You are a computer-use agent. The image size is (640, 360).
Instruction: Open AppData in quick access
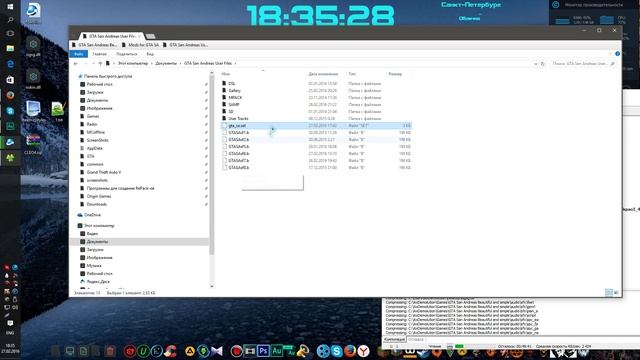[94, 148]
